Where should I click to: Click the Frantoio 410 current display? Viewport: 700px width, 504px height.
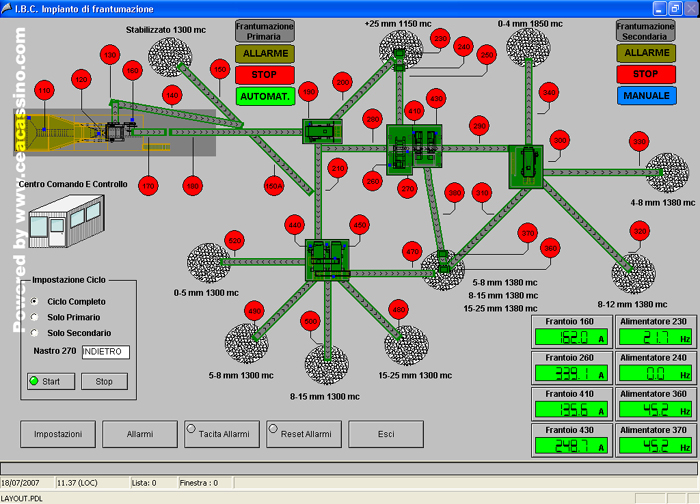tap(571, 409)
